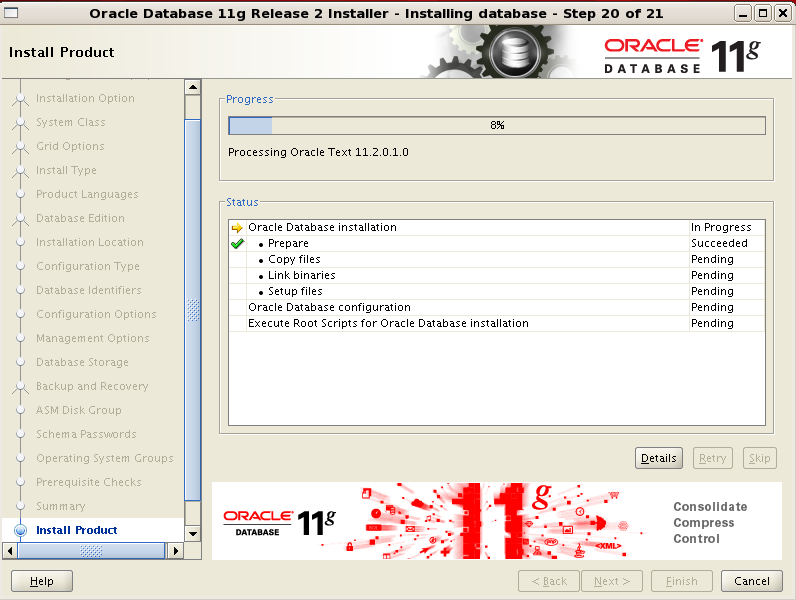
Task: Click the yellow In Progress arrow icon
Action: click(x=237, y=228)
